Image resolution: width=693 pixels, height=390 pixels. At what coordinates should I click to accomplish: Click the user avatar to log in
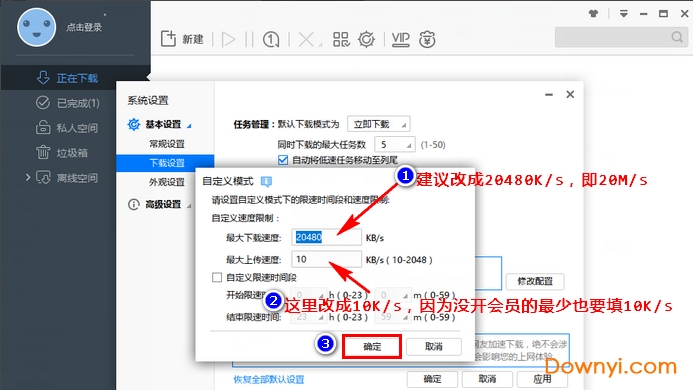(x=37, y=27)
